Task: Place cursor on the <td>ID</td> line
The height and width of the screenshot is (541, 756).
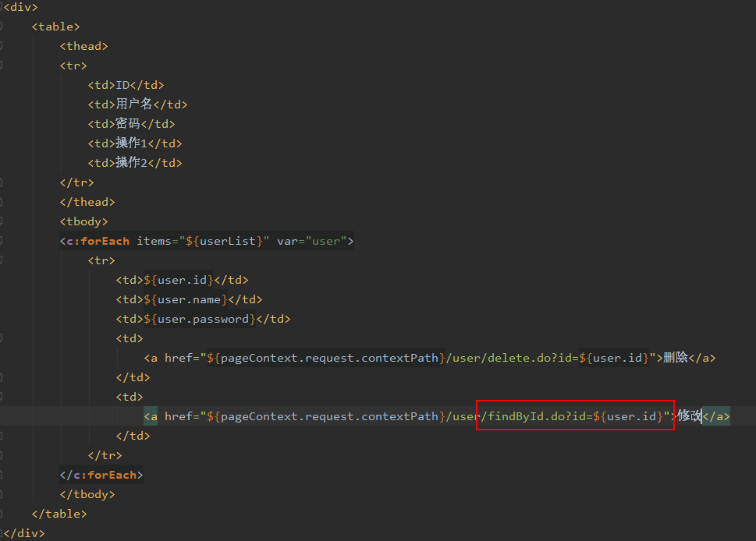Action: (126, 85)
